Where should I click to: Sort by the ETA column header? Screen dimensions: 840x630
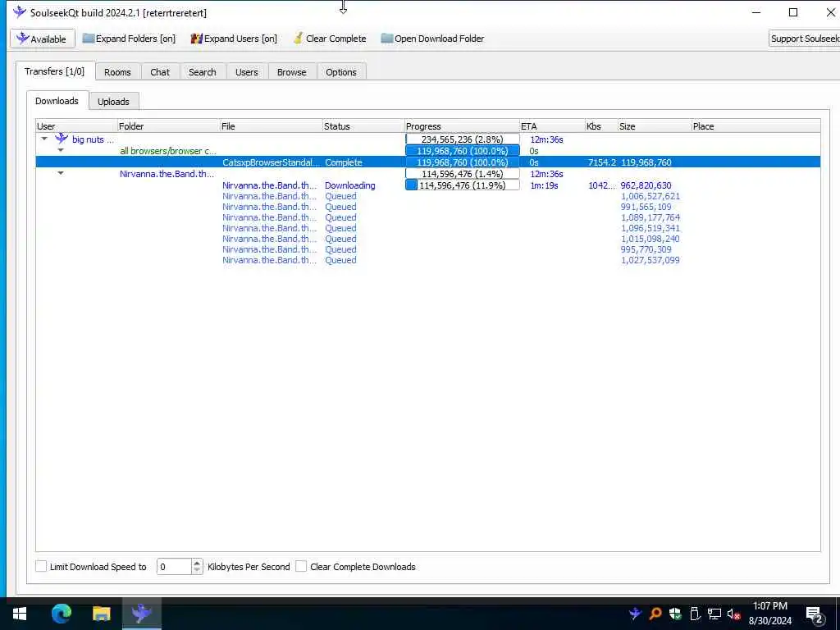click(552, 126)
